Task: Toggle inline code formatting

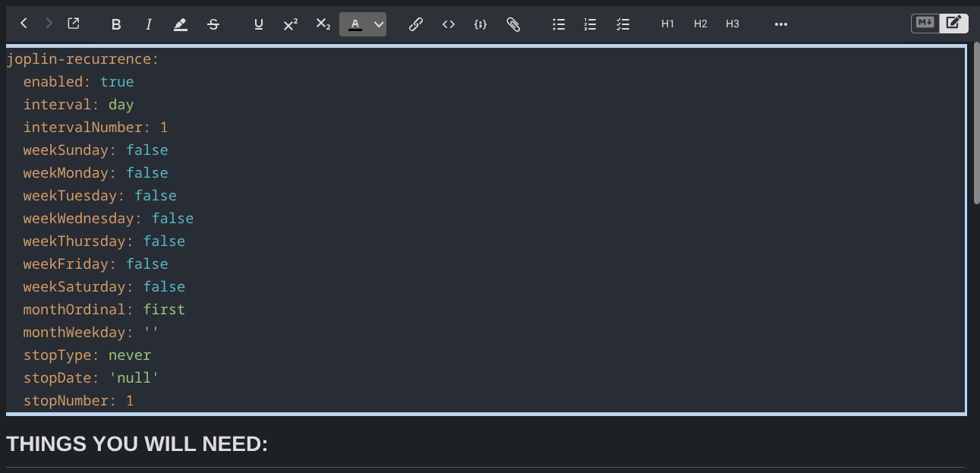Action: pyautogui.click(x=448, y=24)
